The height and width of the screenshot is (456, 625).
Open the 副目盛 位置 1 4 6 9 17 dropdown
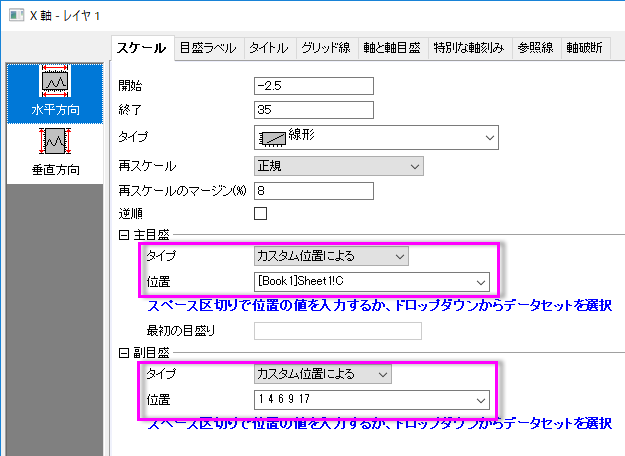[371, 400]
